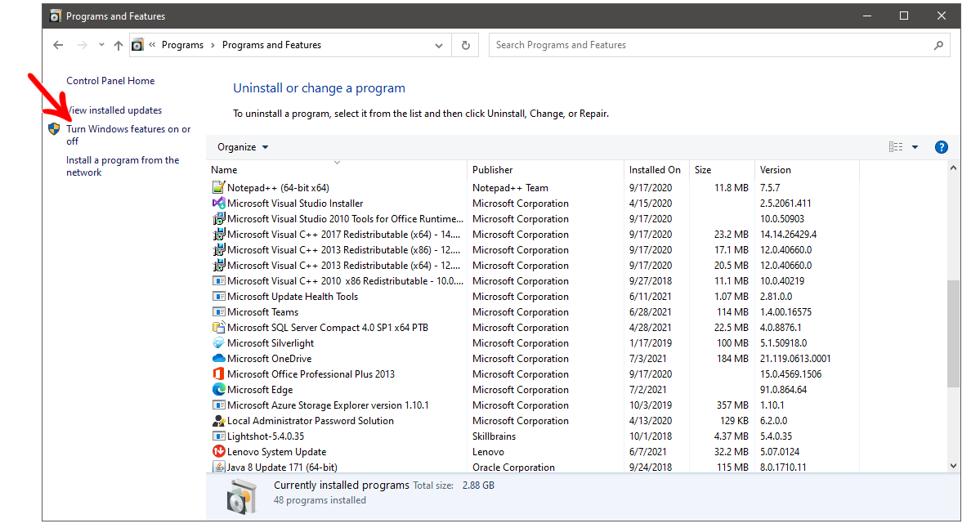Click Programs in the address breadcrumb

[x=182, y=45]
